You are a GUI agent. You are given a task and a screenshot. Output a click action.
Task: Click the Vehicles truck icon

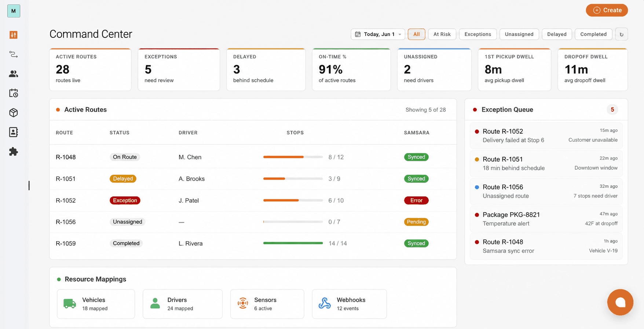(x=70, y=304)
